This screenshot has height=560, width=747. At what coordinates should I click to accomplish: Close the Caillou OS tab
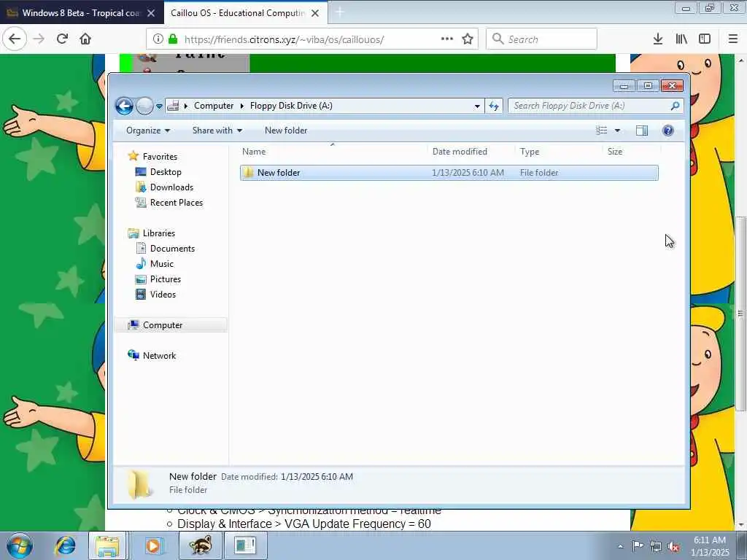coord(315,13)
